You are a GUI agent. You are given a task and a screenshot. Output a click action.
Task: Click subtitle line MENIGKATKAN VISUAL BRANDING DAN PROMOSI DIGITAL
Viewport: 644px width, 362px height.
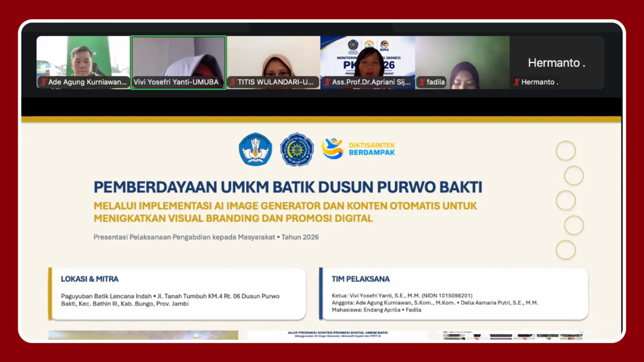233,218
